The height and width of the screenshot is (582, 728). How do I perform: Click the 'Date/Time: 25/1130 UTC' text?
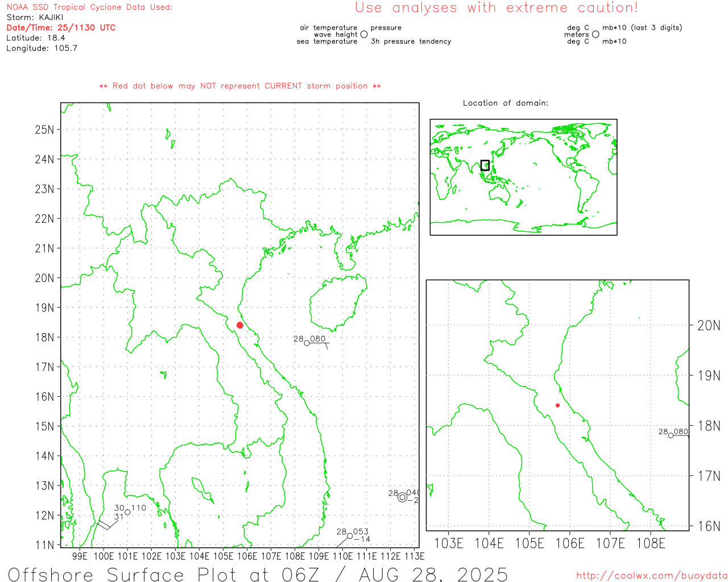61,27
